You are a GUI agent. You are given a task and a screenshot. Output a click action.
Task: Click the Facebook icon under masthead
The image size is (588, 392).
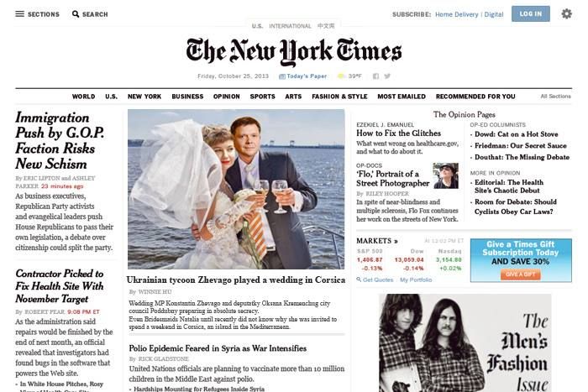[375, 76]
